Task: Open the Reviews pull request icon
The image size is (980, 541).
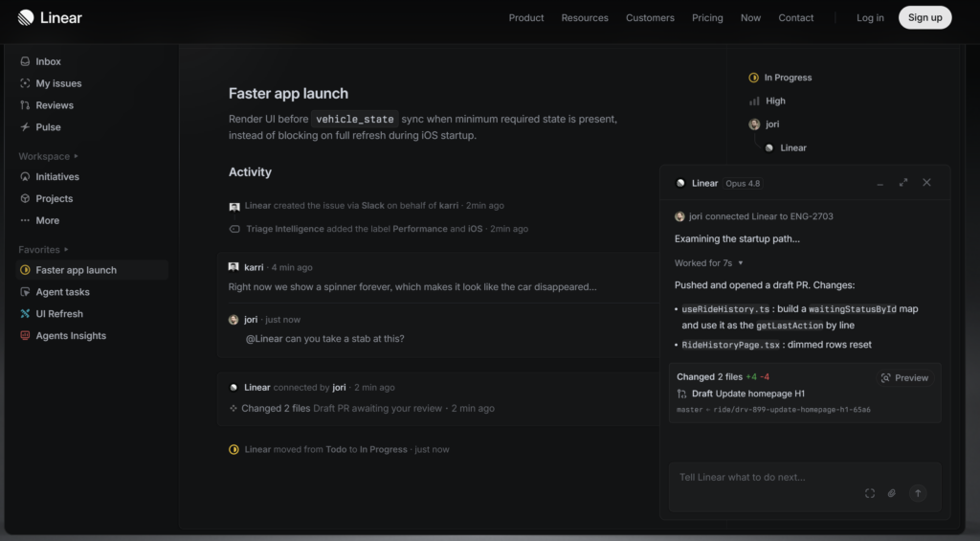Action: pyautogui.click(x=25, y=105)
